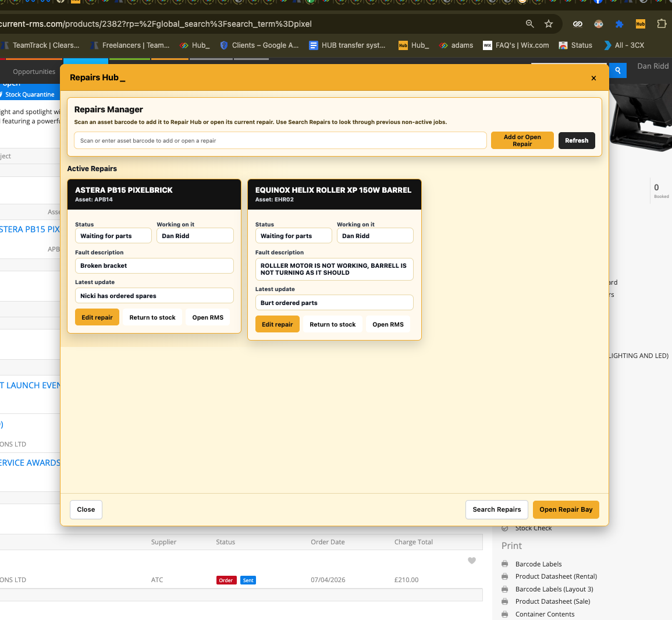This screenshot has height=620, width=672.
Task: Edit repair for ASTERA PB15 PIXELBRICK
Action: pyautogui.click(x=97, y=318)
